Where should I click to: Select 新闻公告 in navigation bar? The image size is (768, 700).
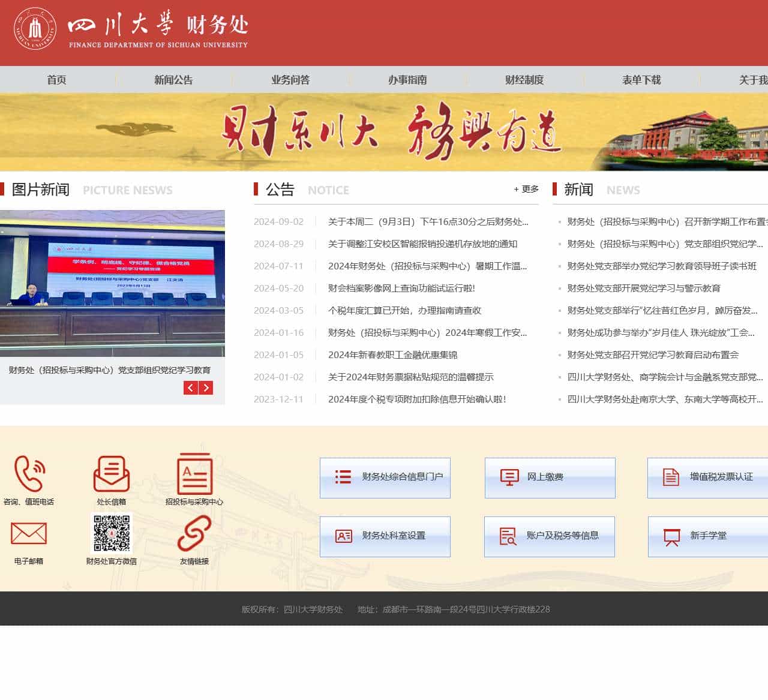click(x=173, y=80)
